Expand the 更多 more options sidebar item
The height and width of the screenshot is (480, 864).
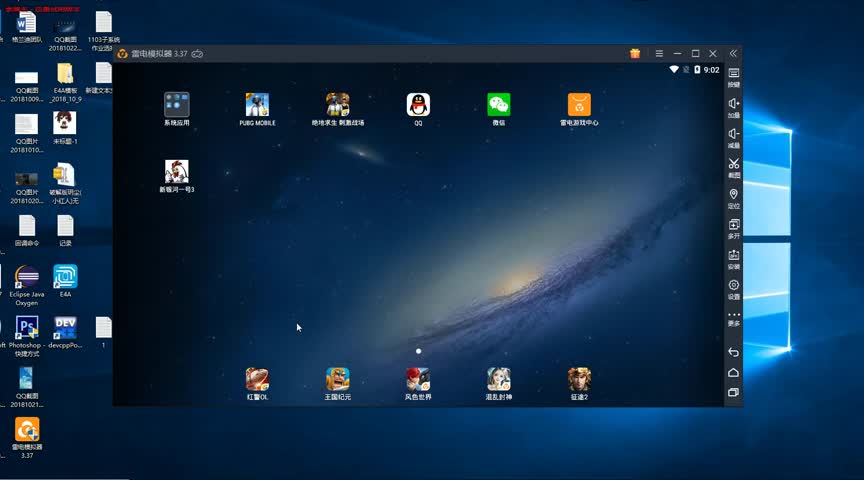click(733, 316)
